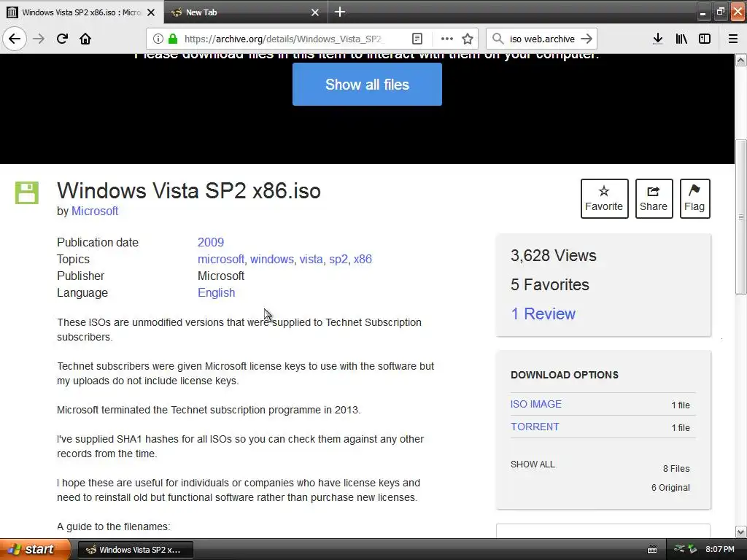Screen dimensions: 747x560
Task: Switch to Windows Vista SP2 x86.iso tab
Action: [81, 12]
